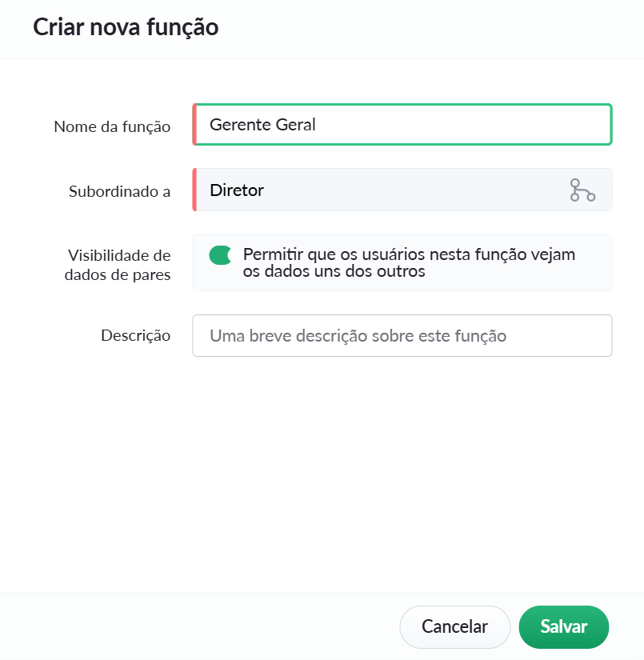The height and width of the screenshot is (660, 644).
Task: Open the Subordinado a Diretor selector
Action: click(402, 190)
